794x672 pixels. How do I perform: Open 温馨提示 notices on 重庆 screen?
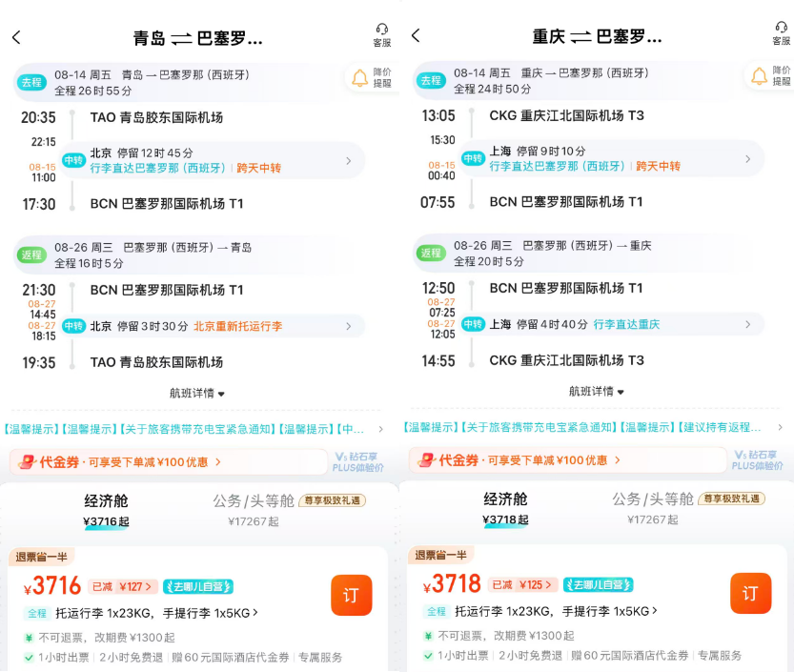point(593,427)
